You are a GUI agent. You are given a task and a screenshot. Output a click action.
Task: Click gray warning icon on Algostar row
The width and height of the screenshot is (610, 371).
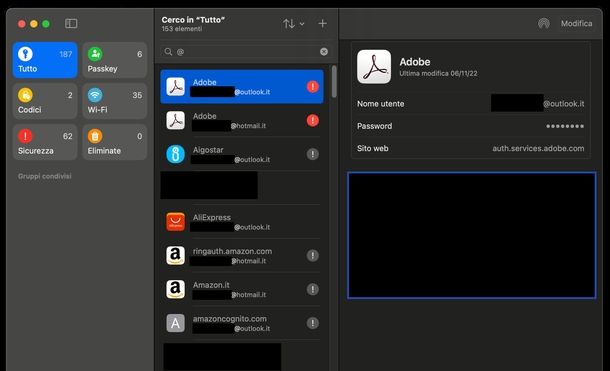[312, 154]
